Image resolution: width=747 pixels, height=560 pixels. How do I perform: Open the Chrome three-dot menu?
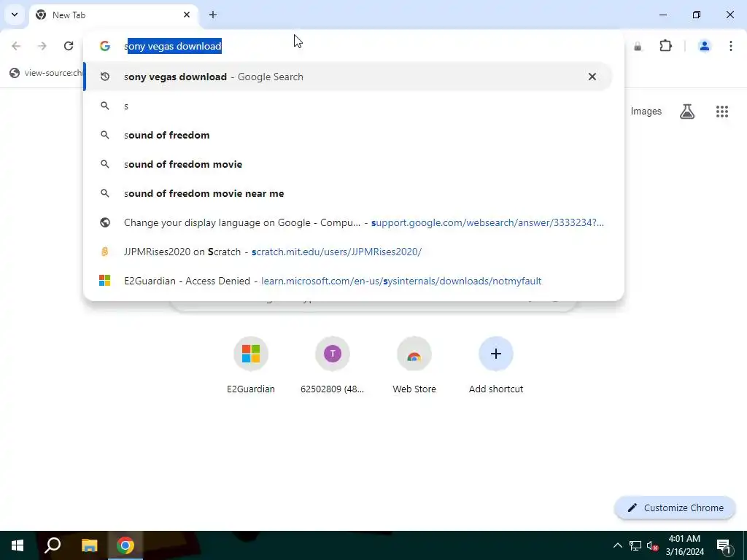coord(731,46)
